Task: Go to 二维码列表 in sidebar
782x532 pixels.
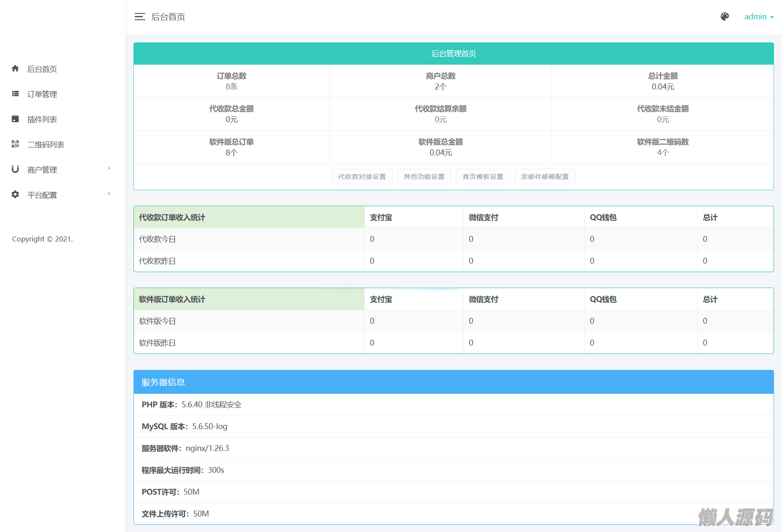Action: point(46,144)
